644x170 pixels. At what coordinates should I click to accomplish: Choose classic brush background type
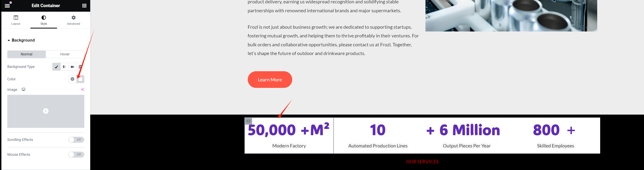pos(56,67)
